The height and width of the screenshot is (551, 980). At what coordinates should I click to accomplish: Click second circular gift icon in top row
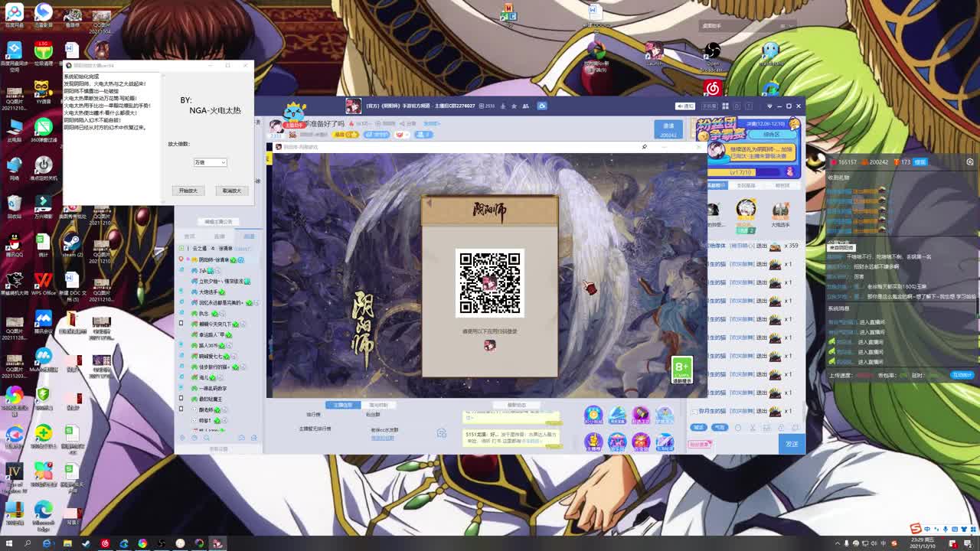[x=617, y=415]
